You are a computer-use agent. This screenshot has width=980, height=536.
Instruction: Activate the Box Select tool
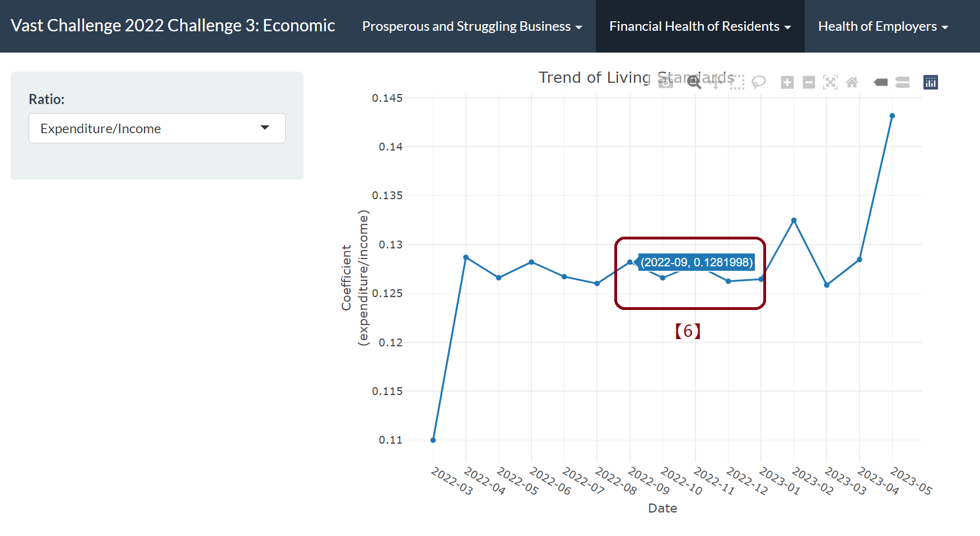[738, 82]
